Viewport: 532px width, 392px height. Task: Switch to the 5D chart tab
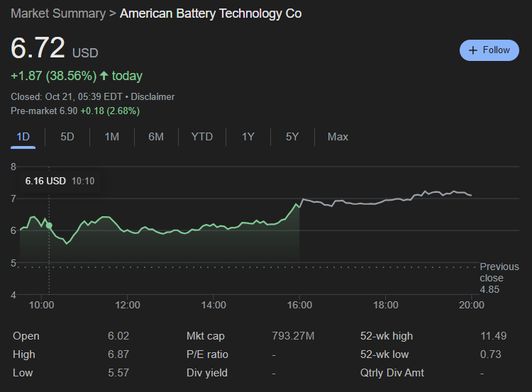[67, 137]
